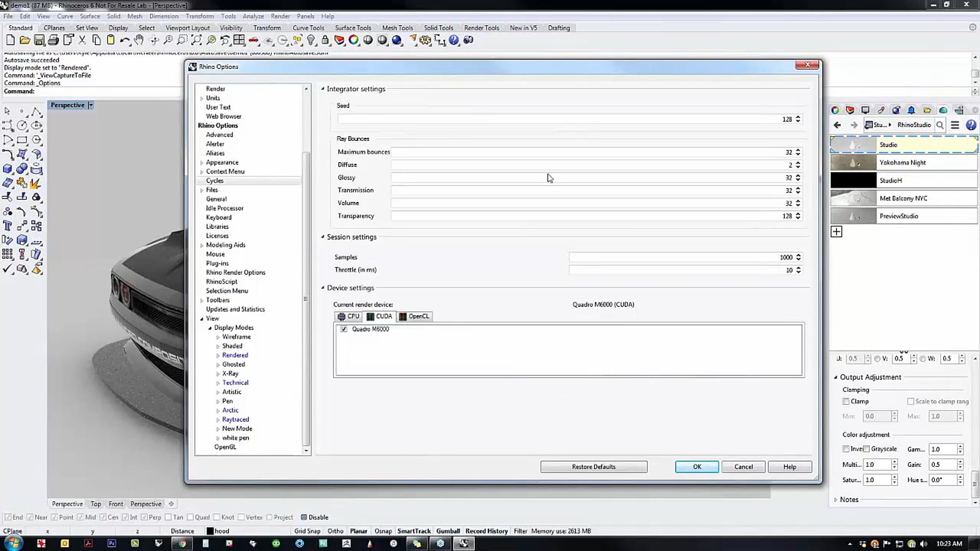The height and width of the screenshot is (551, 980).
Task: Open the environment panel hamburger menu
Action: pyautogui.click(x=955, y=125)
